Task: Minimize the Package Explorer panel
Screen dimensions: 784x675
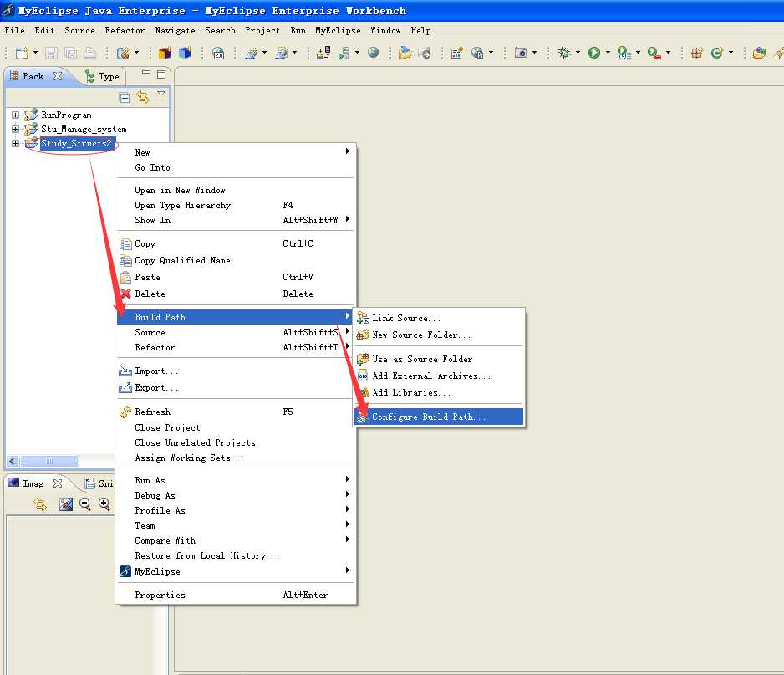Action: [146, 73]
